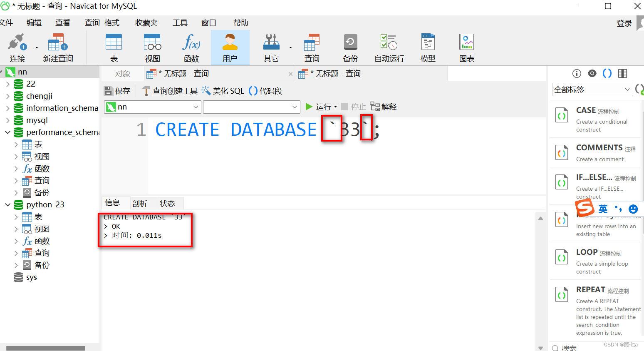644x351 pixels.
Task: Open the File (文件) menu
Action: pyautogui.click(x=6, y=22)
